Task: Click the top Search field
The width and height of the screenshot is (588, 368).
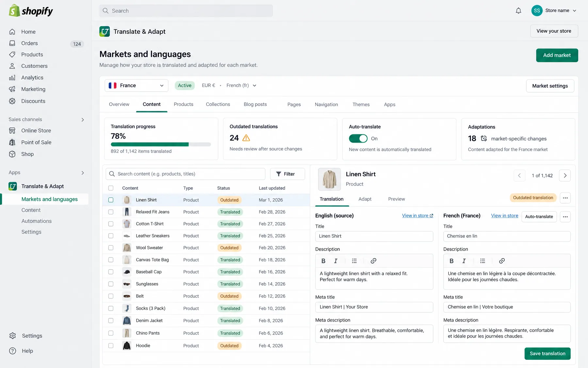Action: tap(186, 11)
